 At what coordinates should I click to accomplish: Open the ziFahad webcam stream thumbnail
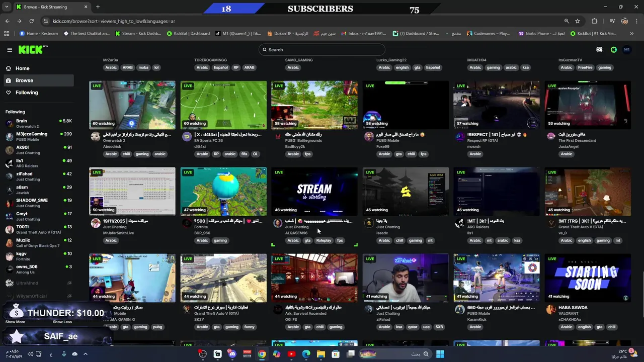tap(406, 278)
